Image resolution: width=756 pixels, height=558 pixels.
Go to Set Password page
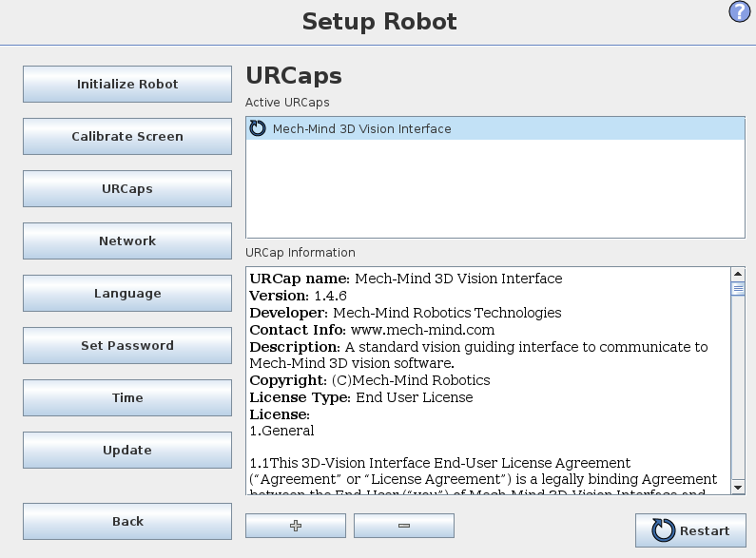127,345
